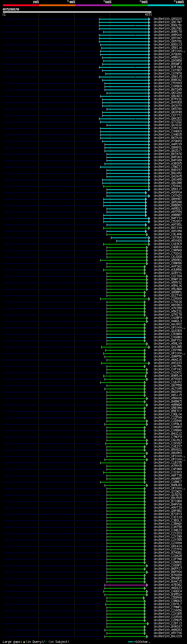The image size is (187, 644).
Task: Select hit label UniRef100_C6TNT8
Action: [168, 73]
